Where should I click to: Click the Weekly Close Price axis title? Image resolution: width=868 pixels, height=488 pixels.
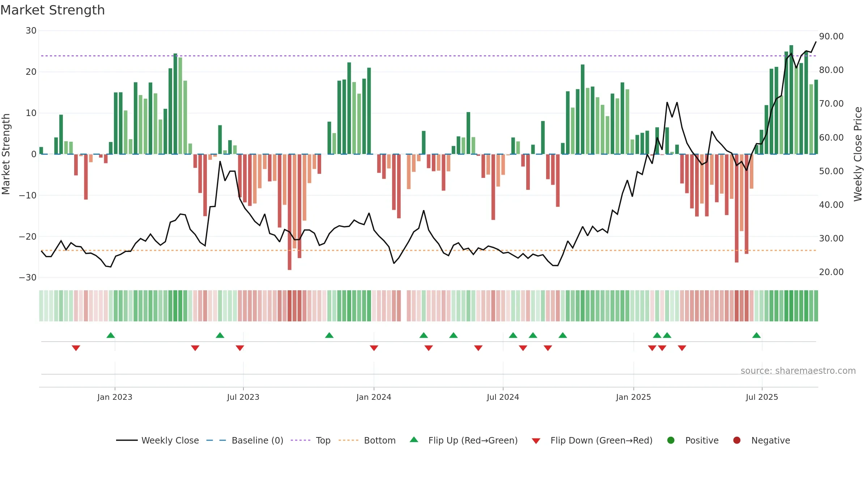[x=858, y=154]
